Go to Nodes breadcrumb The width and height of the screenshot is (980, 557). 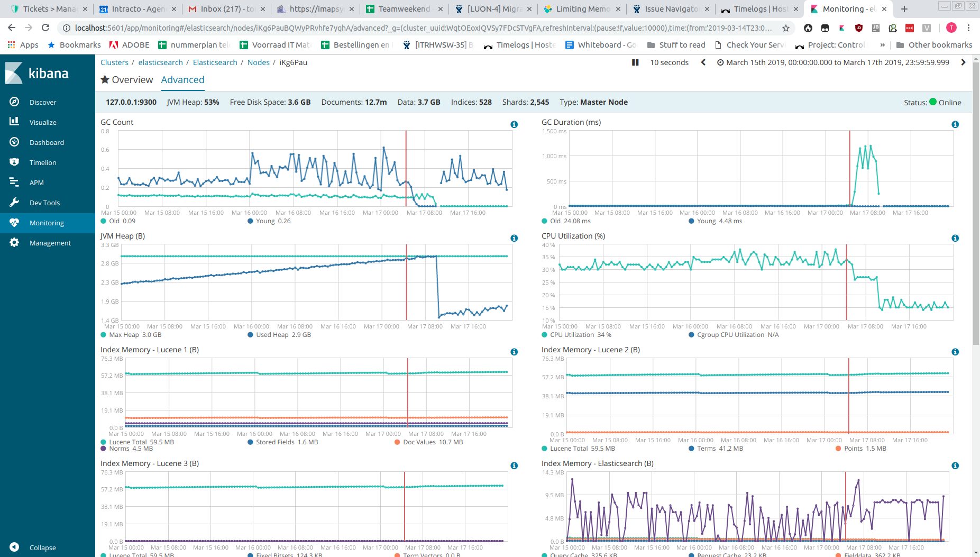(258, 62)
